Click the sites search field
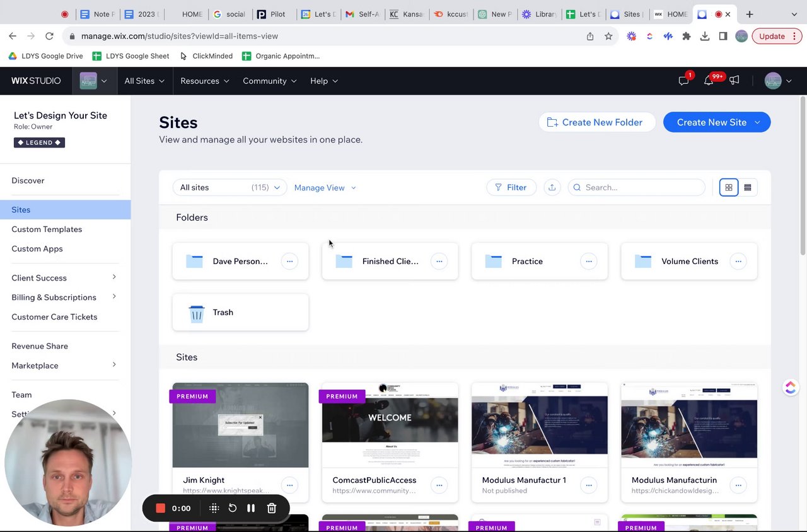Screen dimensions: 807x532 [637, 187]
